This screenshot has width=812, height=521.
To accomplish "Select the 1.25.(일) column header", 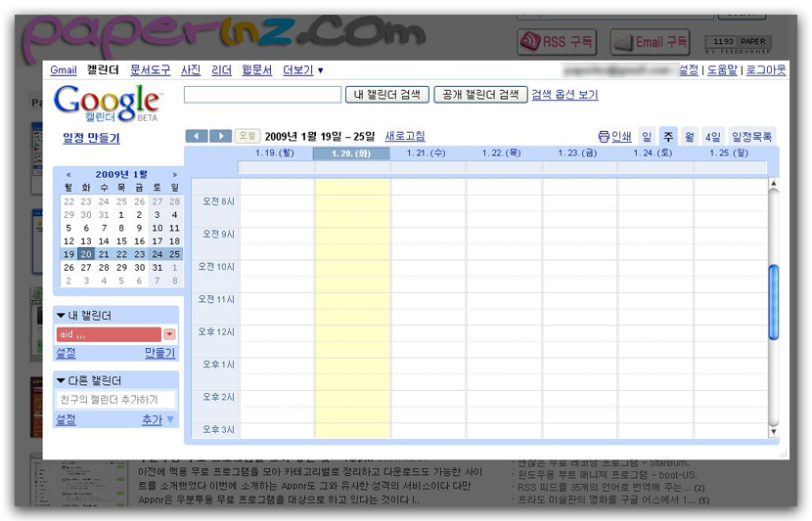I will [729, 153].
